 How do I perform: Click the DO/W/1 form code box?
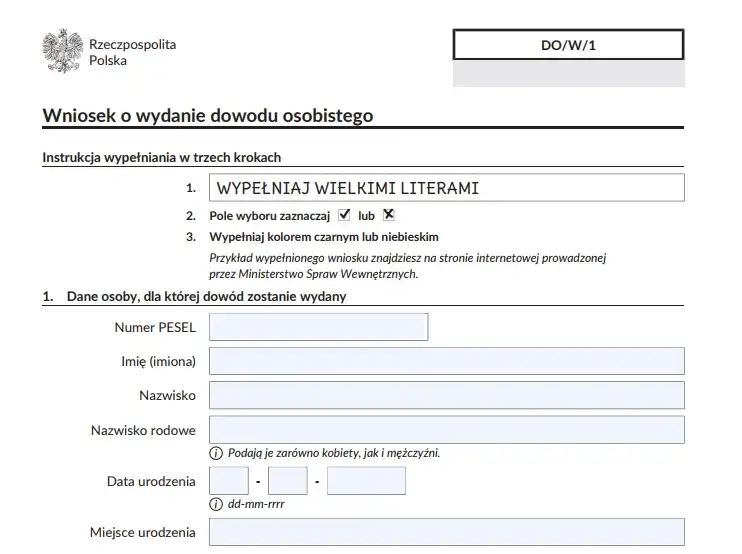click(x=568, y=45)
